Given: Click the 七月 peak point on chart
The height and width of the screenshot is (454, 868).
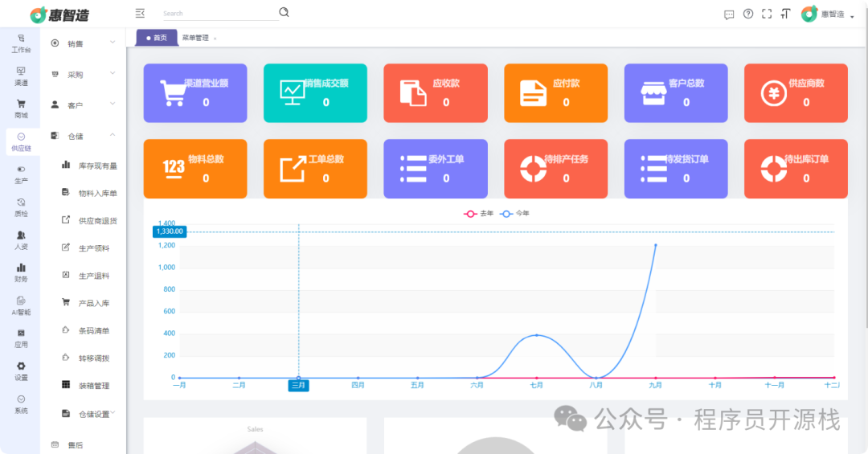Looking at the screenshot, I should click(536, 335).
